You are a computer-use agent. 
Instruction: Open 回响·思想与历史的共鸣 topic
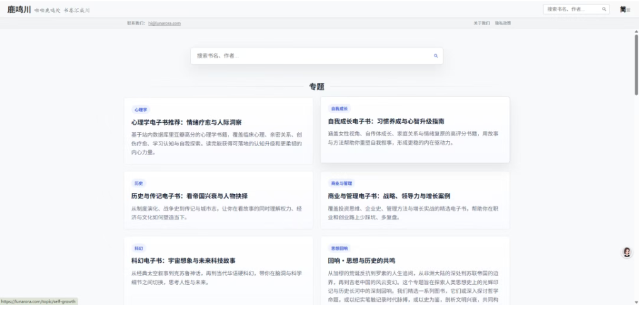point(361,261)
